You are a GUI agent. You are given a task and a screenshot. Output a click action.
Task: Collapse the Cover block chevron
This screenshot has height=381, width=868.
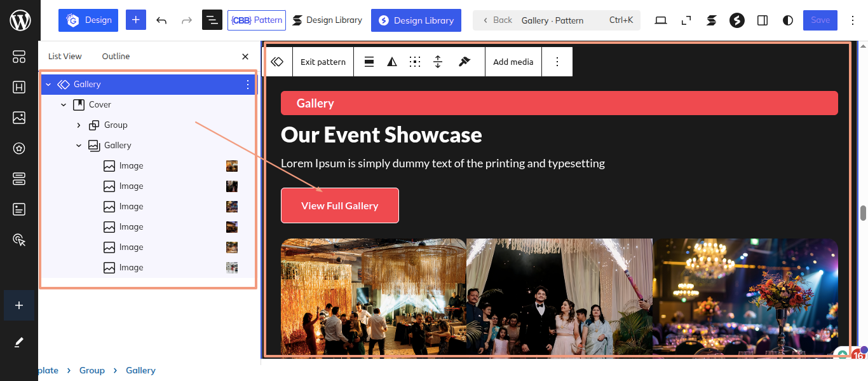(64, 104)
